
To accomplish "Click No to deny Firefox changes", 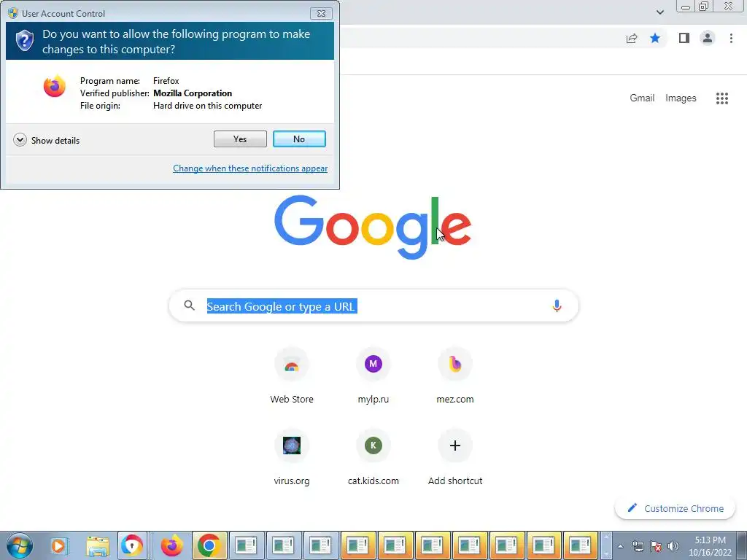I will click(x=299, y=139).
